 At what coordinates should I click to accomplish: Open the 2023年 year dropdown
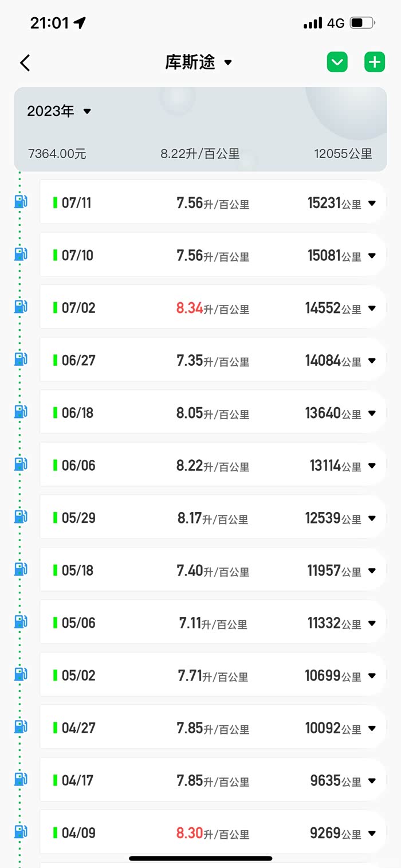coord(59,111)
